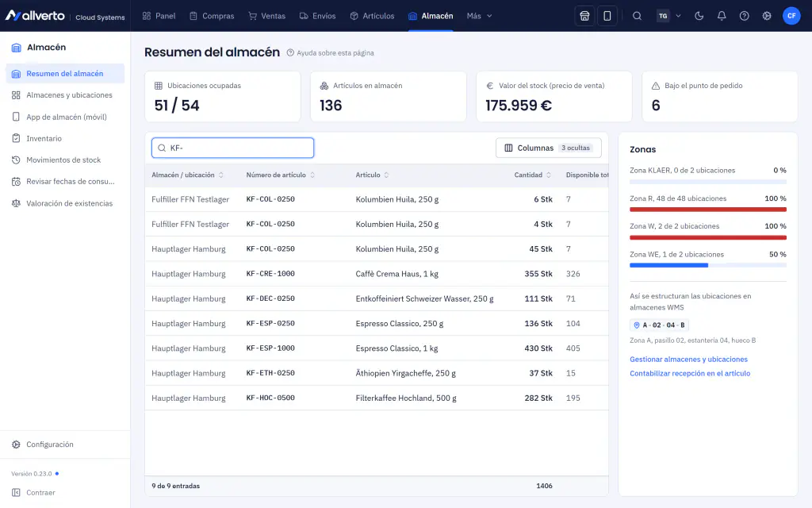The image size is (812, 508).
Task: Open the help question mark icon
Action: pos(744,16)
